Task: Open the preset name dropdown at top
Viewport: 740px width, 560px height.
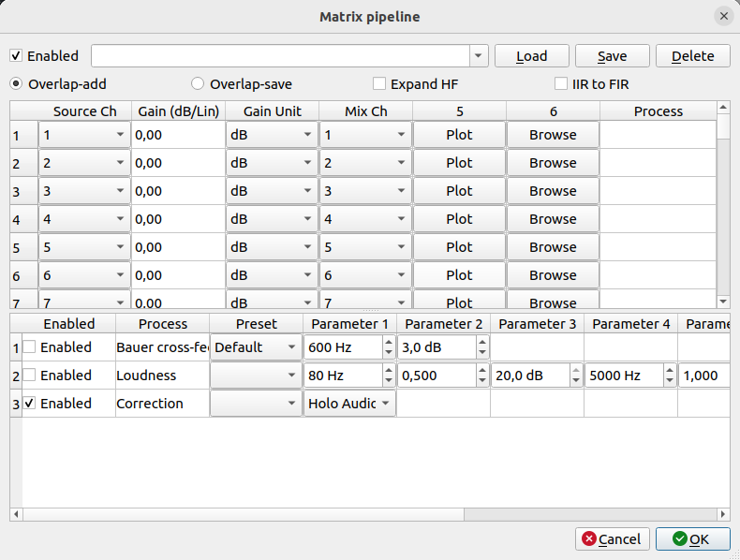Action: click(x=479, y=56)
